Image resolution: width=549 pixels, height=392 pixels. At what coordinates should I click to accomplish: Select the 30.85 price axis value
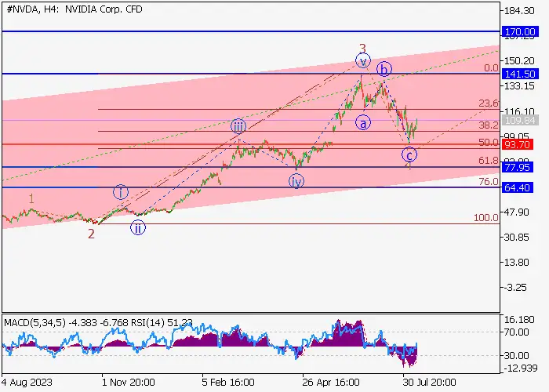(517, 238)
